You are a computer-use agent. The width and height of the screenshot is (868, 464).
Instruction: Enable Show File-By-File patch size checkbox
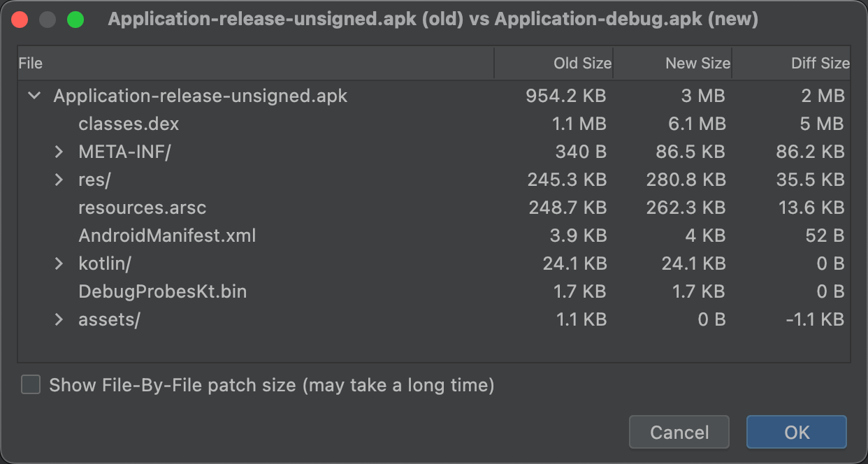[31, 384]
